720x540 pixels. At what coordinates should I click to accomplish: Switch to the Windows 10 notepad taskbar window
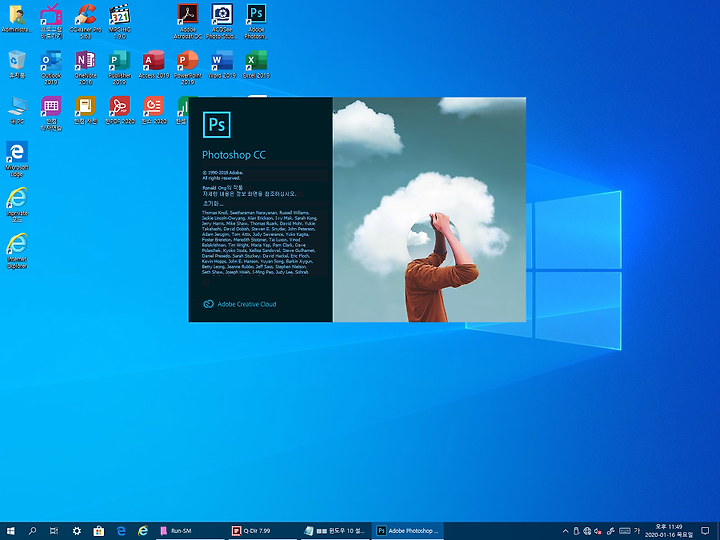click(x=335, y=531)
